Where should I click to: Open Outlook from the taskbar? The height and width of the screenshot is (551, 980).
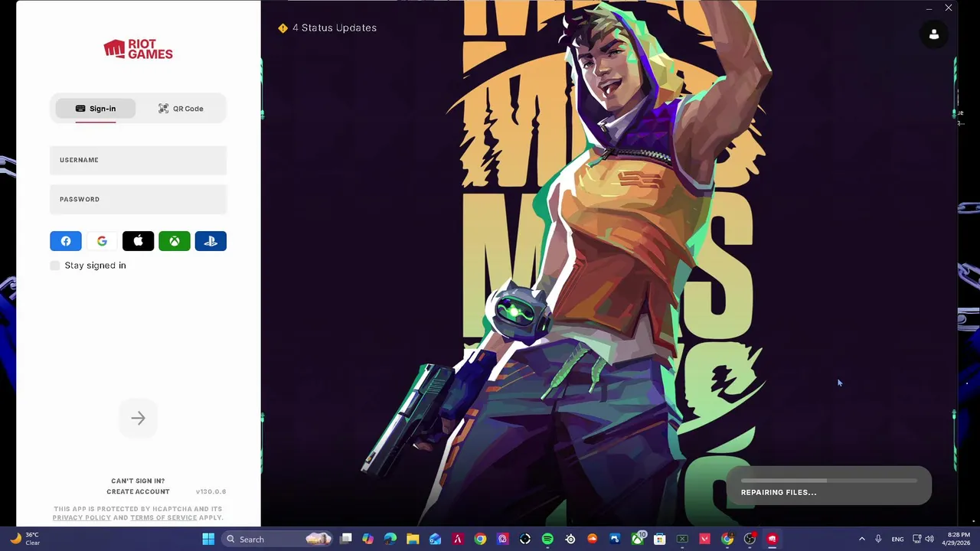click(x=435, y=539)
